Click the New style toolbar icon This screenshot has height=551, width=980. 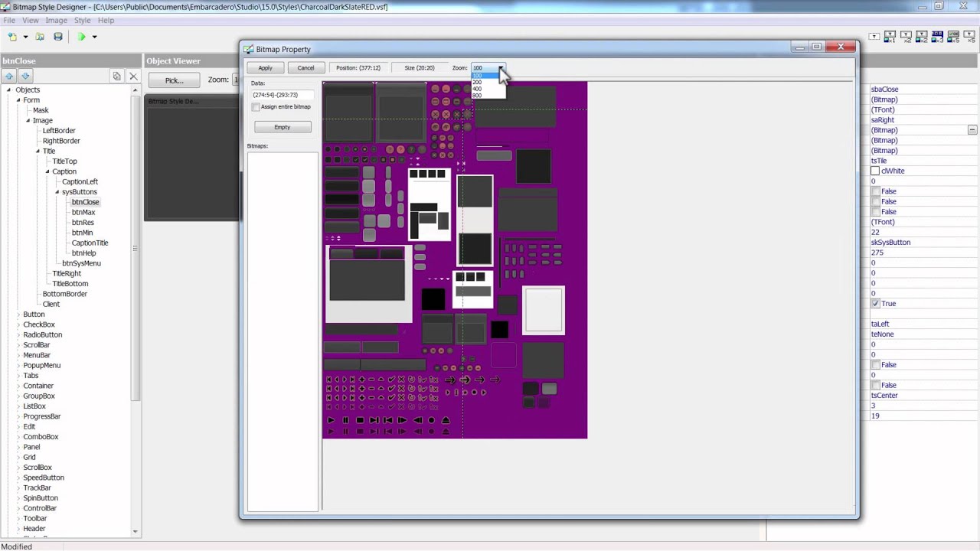pos(12,37)
